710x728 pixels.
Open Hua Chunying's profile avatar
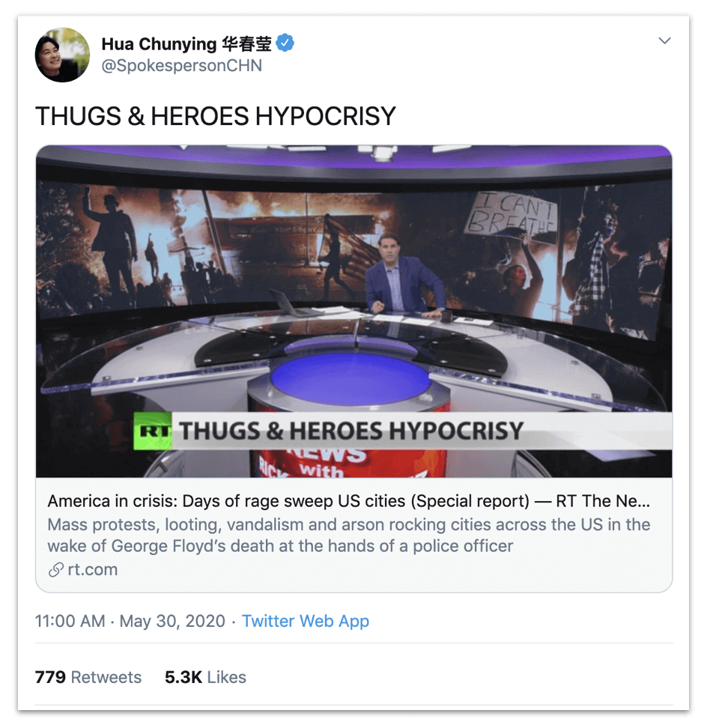62,55
